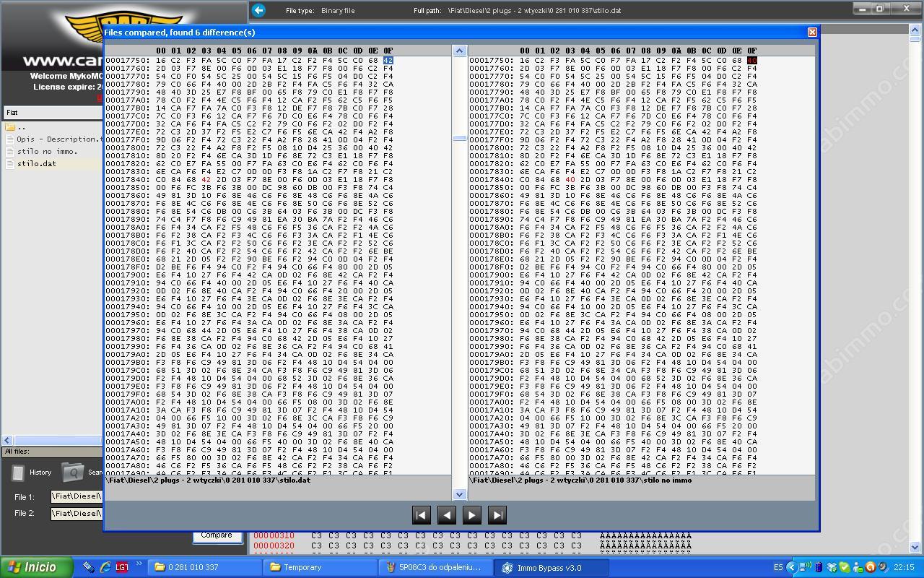The width and height of the screenshot is (924, 578).
Task: Switch to the Temporary folder taskbar window
Action: coord(319,567)
